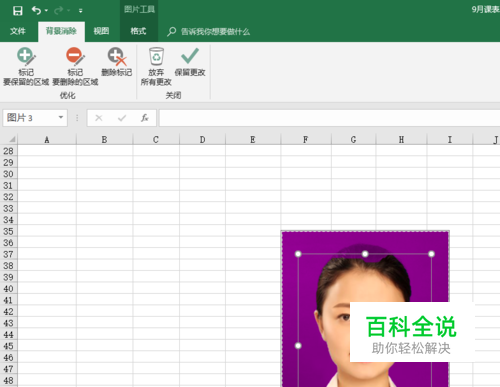Select 标记要删除的区域 tool
This screenshot has height=387, width=500.
pyautogui.click(x=75, y=67)
